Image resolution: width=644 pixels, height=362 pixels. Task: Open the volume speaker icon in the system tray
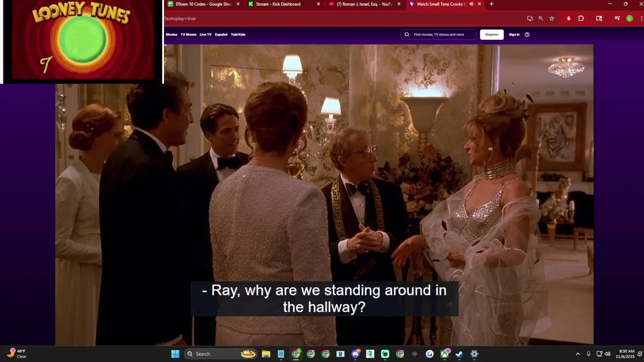[608, 354]
